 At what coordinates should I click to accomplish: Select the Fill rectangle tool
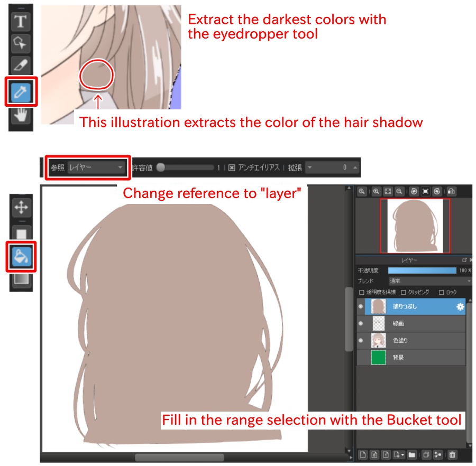click(21, 234)
